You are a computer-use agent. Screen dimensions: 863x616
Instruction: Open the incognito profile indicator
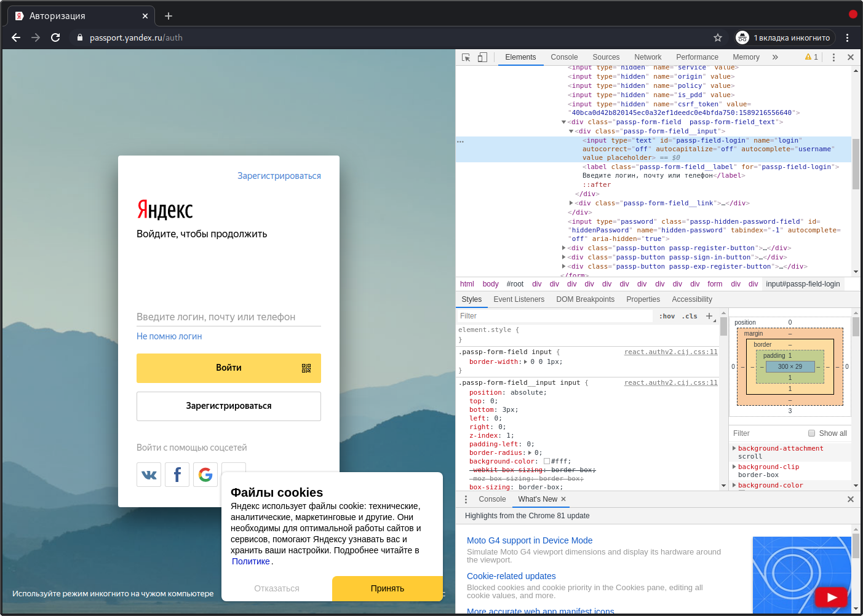785,38
